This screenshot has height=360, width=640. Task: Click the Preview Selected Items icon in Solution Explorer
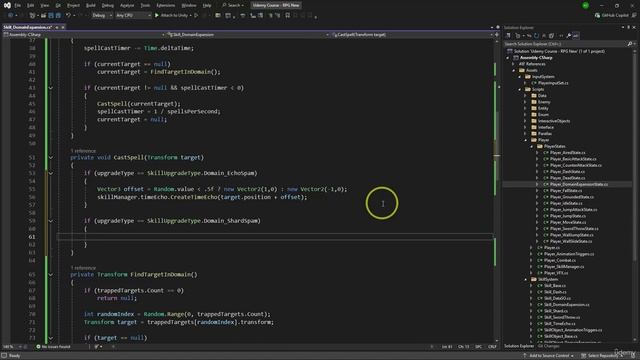tap(576, 36)
